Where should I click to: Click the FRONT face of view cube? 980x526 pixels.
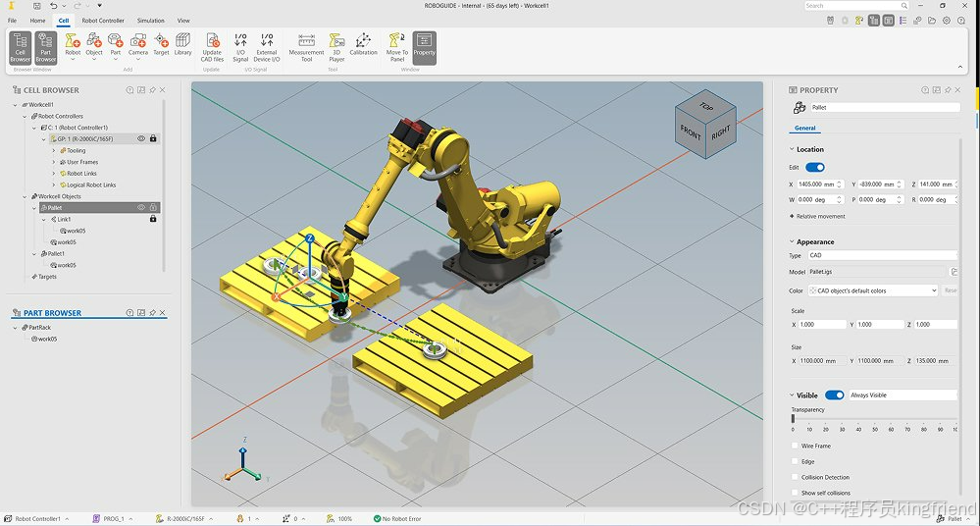[x=690, y=131]
